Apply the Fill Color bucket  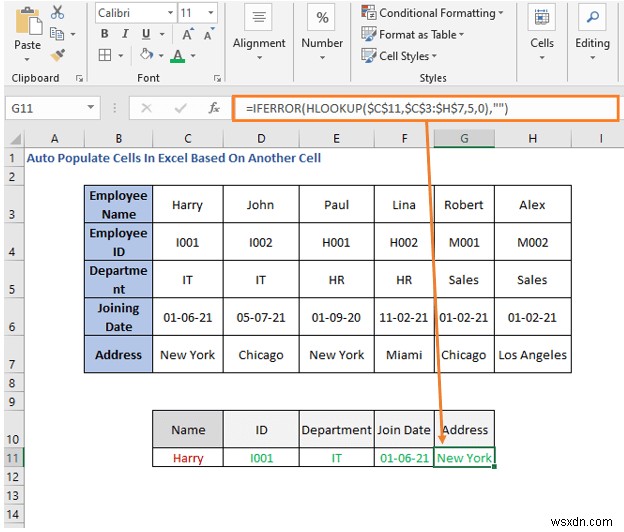(x=146, y=54)
